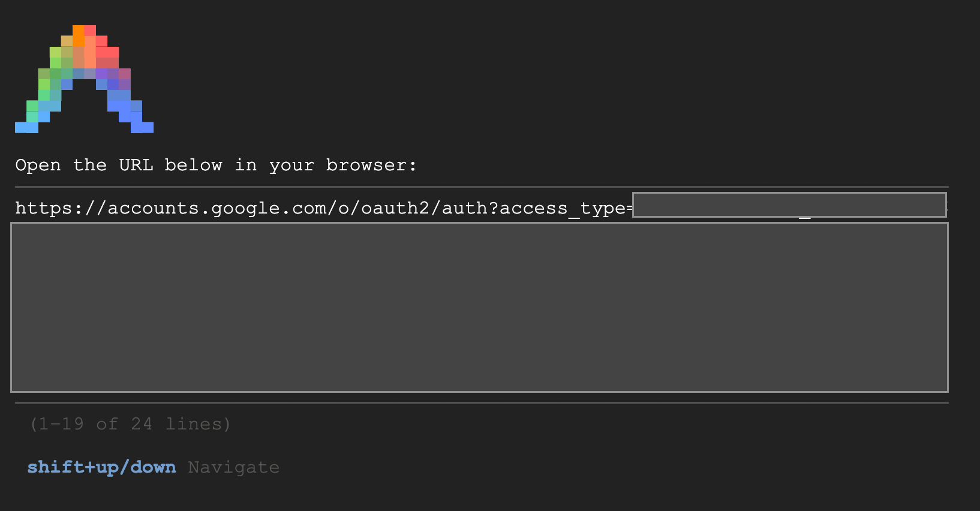The image size is (980, 511).
Task: Click the blue left foot of the logo
Action: 26,127
